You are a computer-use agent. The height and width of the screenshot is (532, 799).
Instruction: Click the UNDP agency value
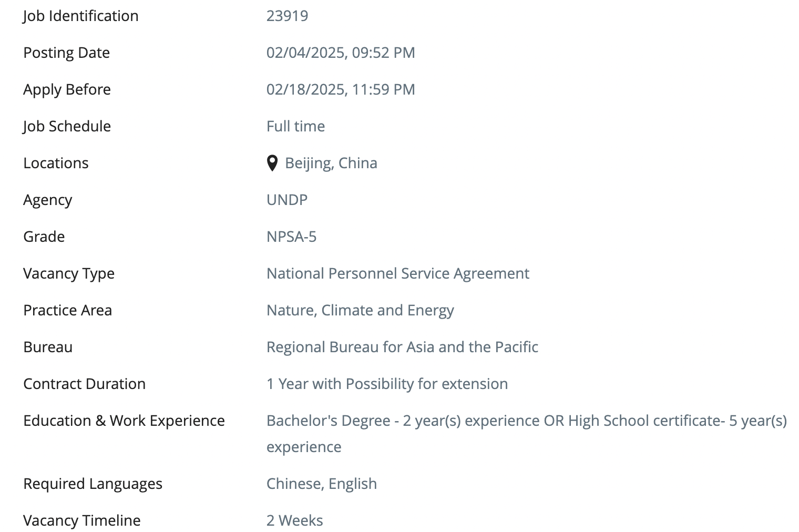click(x=287, y=200)
